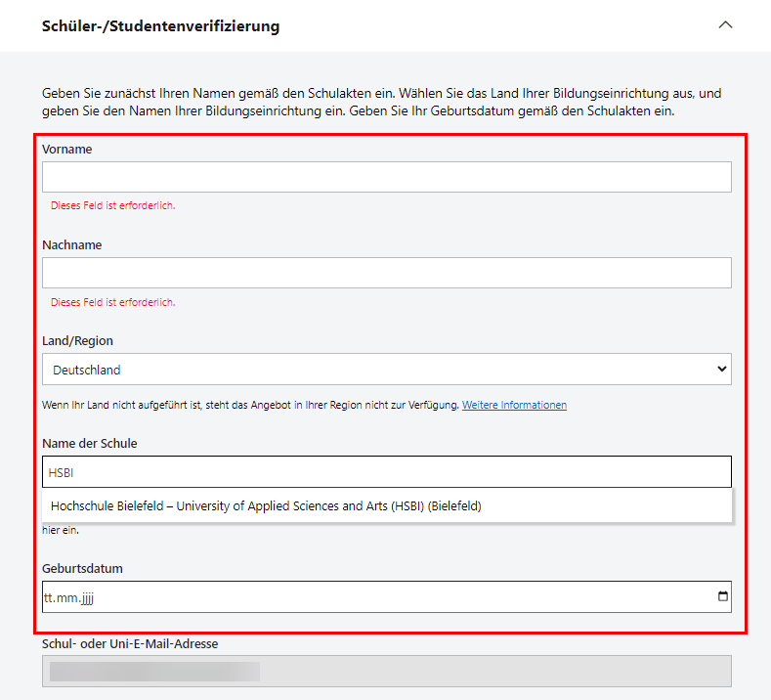Focus the Nachname text field

(386, 273)
